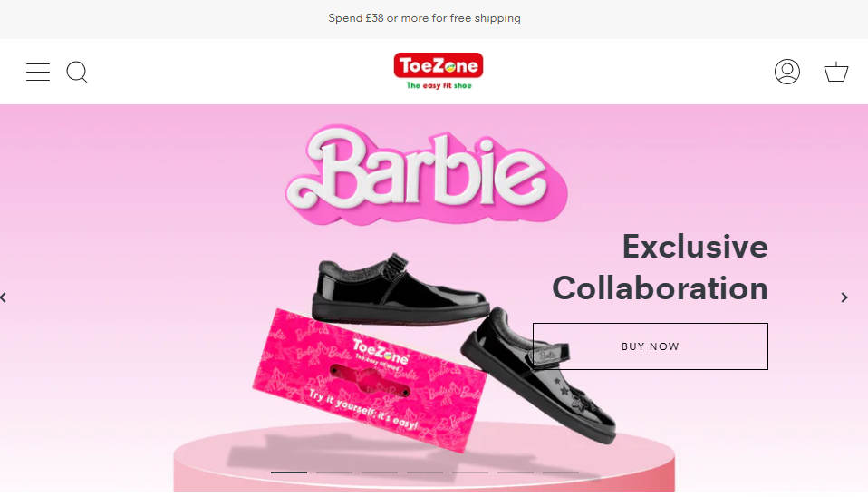The width and height of the screenshot is (868, 497).
Task: Open the account profile icon
Action: pyautogui.click(x=786, y=72)
